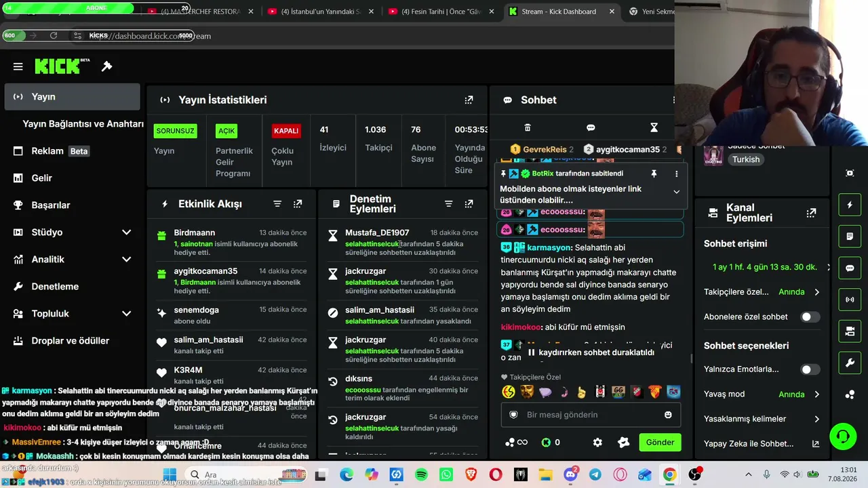Open chat settings gear icon
Screen dimensions: 868x488
pos(597,443)
